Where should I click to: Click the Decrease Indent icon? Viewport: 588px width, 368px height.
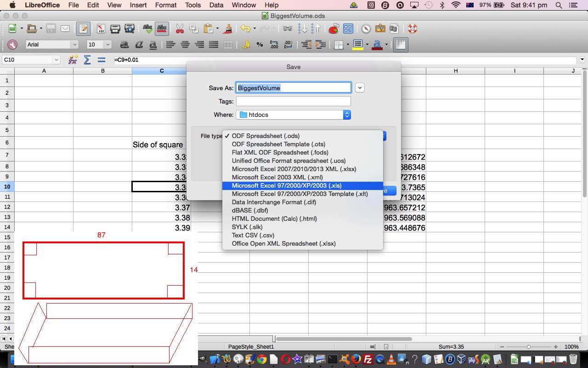306,45
